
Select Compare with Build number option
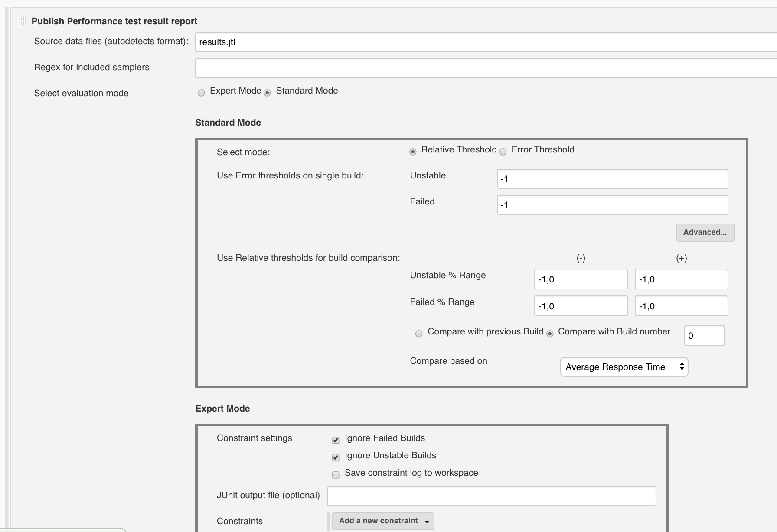[x=550, y=334]
